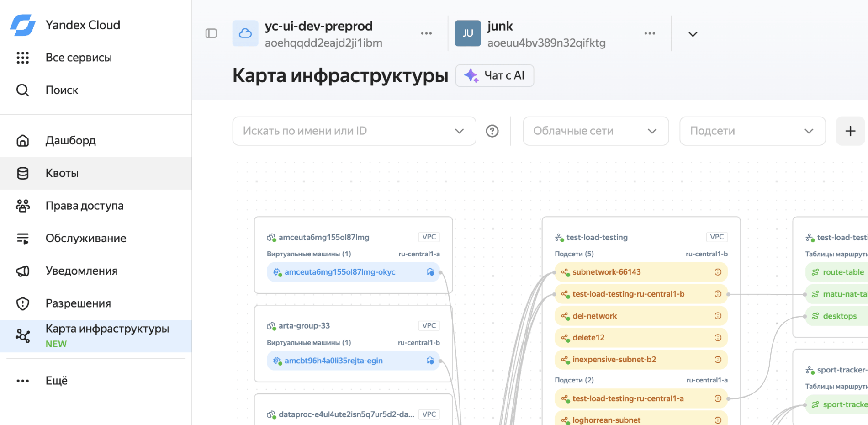
Task: Select del-network subnet
Action: 641,316
